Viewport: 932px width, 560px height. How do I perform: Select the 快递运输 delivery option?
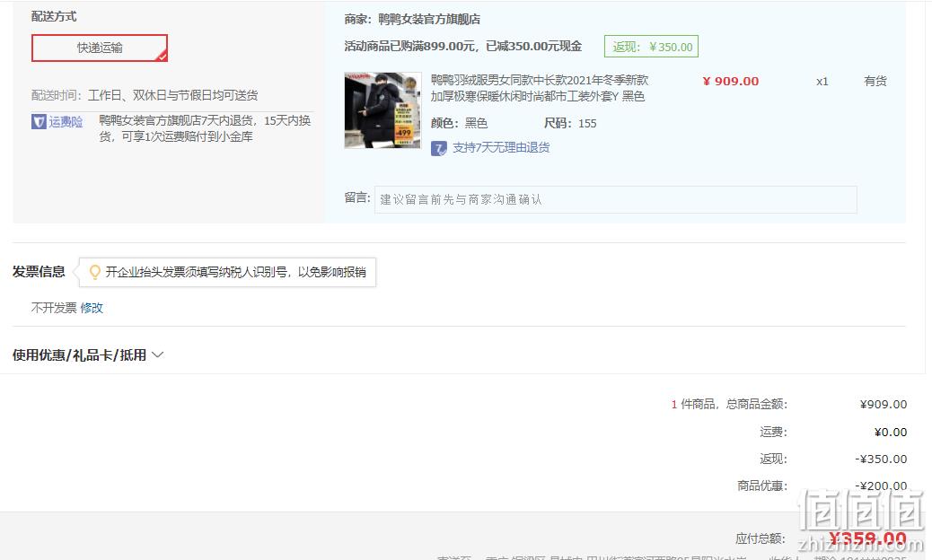100,48
